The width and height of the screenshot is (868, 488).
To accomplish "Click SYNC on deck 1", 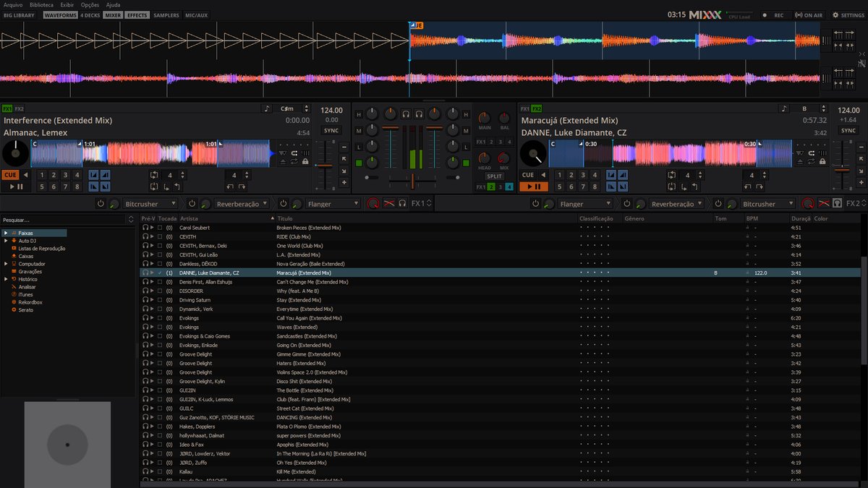I will point(331,131).
